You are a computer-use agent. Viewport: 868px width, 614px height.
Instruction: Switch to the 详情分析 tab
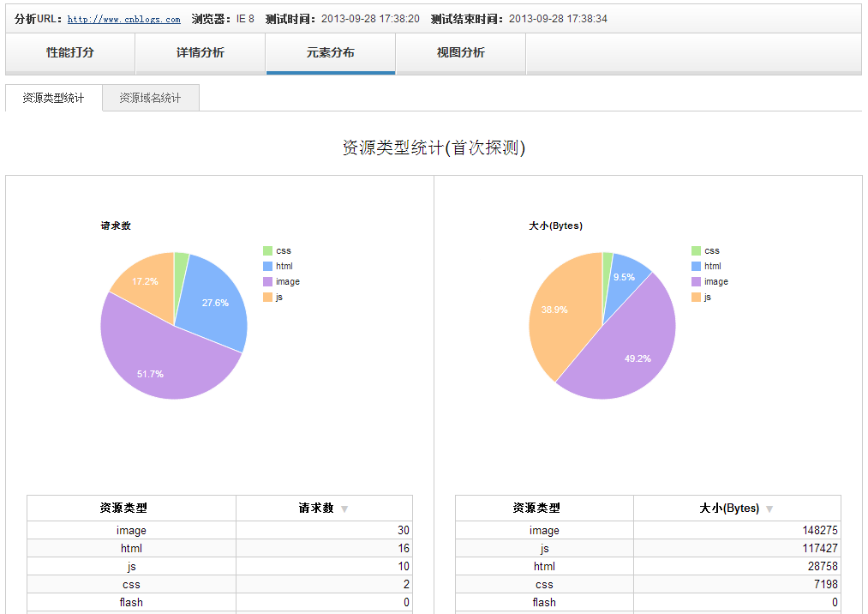(x=201, y=53)
